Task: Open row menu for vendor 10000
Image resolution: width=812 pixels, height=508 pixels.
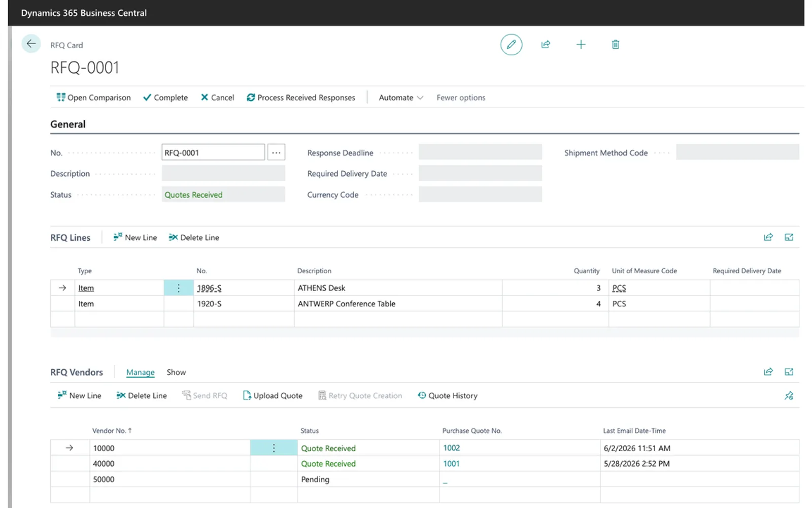Action: 274,448
